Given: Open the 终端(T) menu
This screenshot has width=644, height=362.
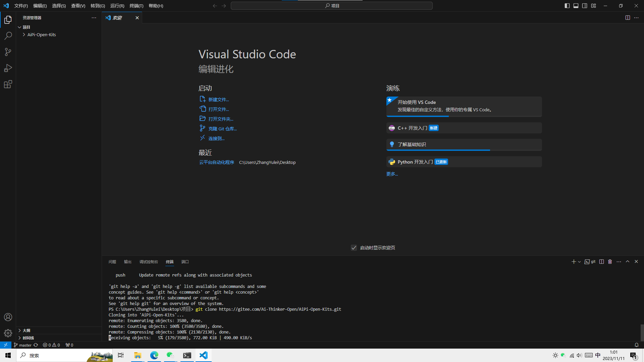Looking at the screenshot, I should (x=137, y=6).
